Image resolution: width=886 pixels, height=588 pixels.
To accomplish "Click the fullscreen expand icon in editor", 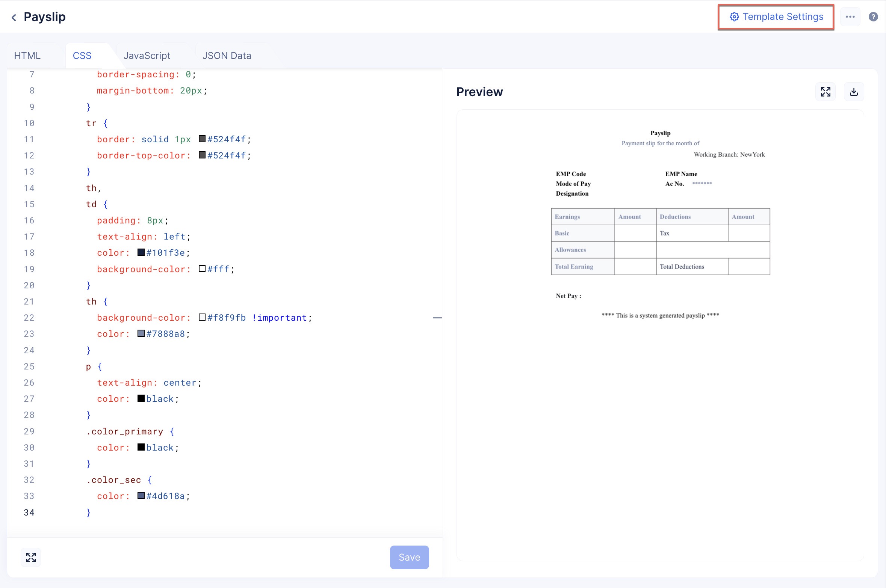I will coord(31,557).
